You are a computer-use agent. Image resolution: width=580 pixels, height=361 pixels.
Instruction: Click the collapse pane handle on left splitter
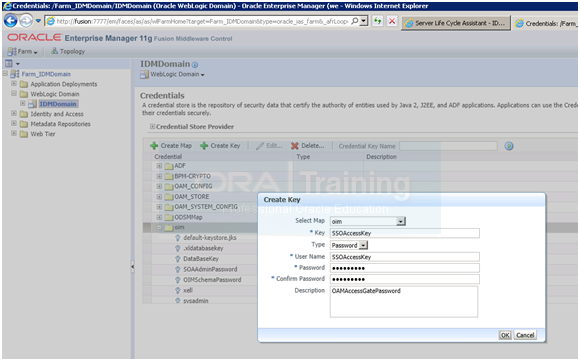[132, 267]
